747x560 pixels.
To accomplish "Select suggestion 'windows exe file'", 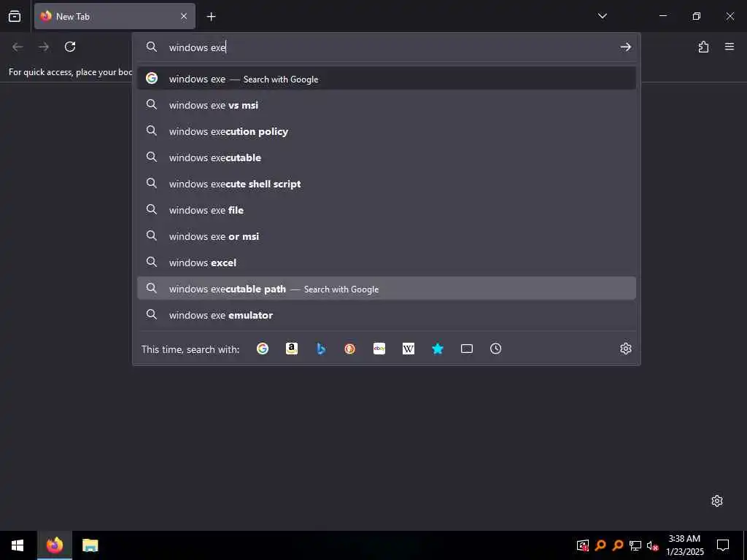I will [387, 209].
